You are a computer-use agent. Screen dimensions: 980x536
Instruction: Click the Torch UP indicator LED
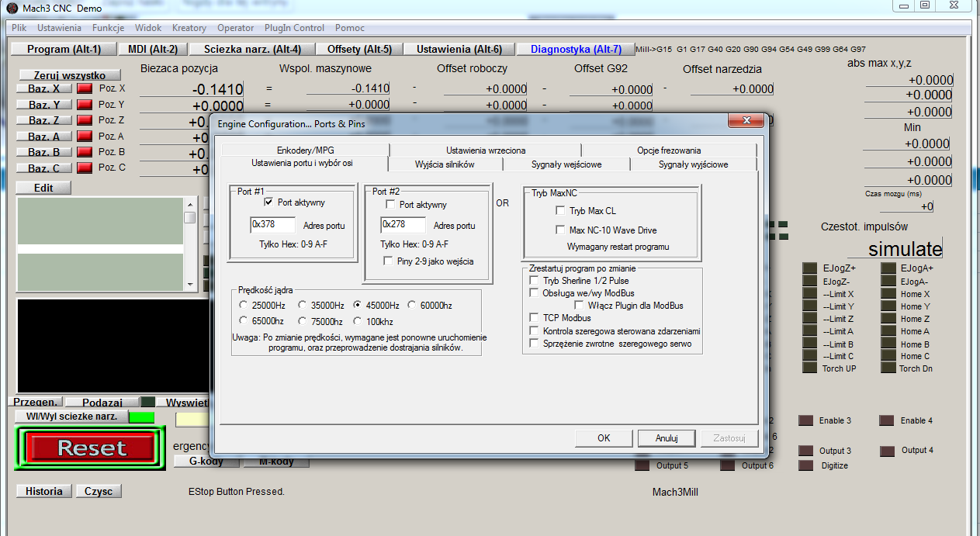809,368
